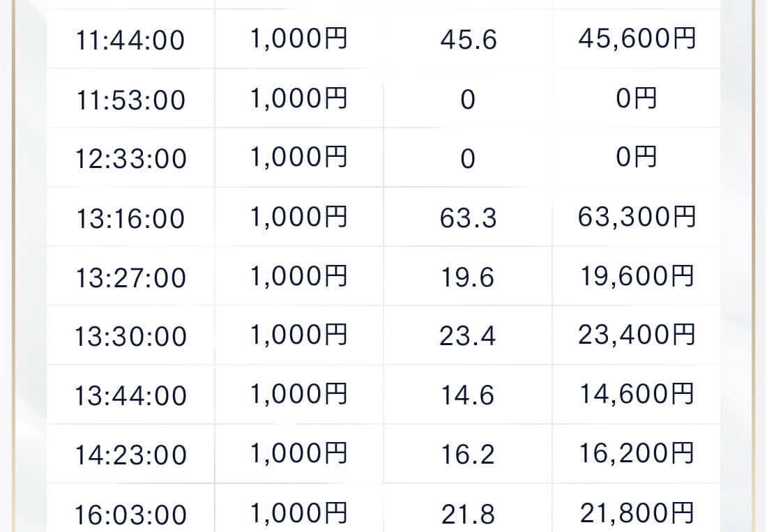Click the 63.3 odds value
Screen dimensions: 767x532
468,218
